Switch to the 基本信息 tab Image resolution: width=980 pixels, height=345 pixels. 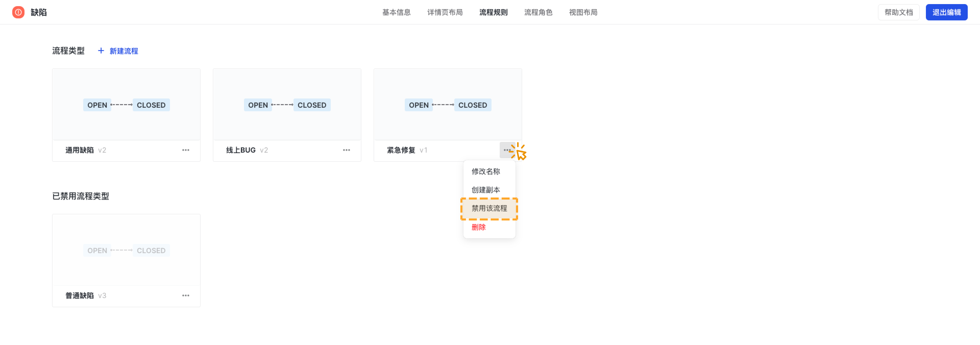coord(396,12)
